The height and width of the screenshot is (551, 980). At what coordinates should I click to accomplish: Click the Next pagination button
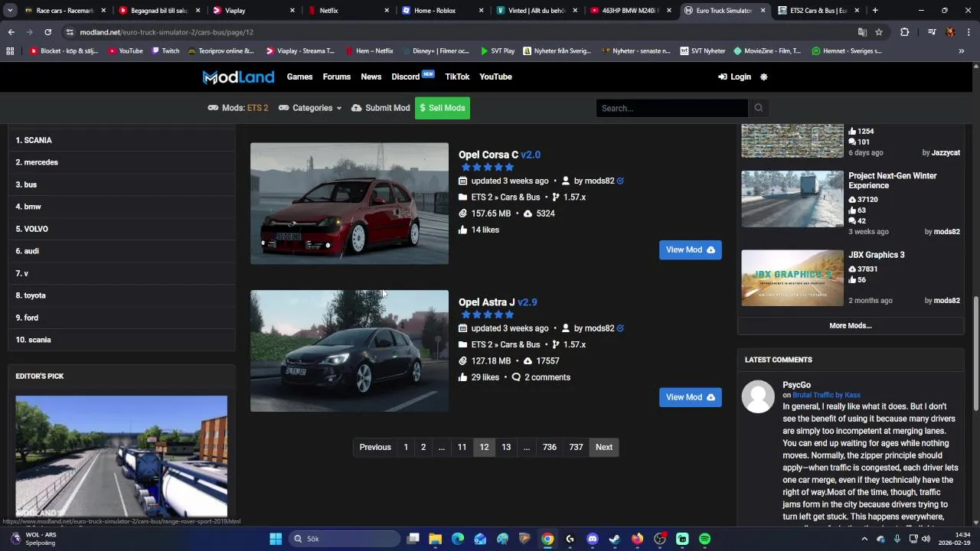click(604, 447)
